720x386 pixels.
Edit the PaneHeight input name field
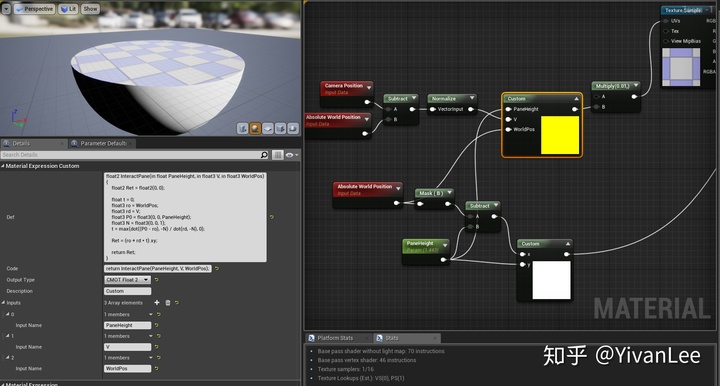(127, 325)
